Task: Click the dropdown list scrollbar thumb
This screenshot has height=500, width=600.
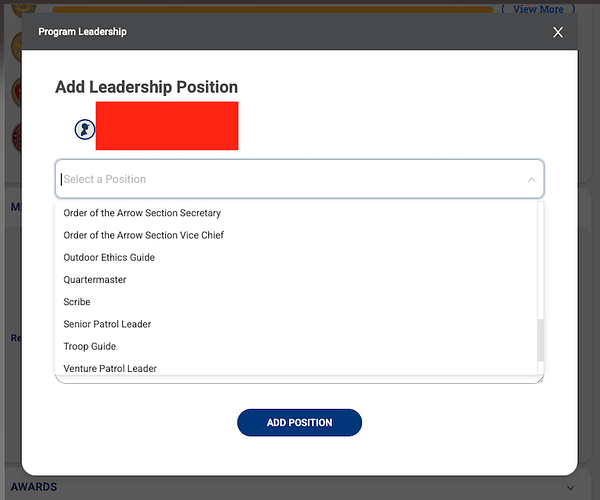Action: point(540,340)
